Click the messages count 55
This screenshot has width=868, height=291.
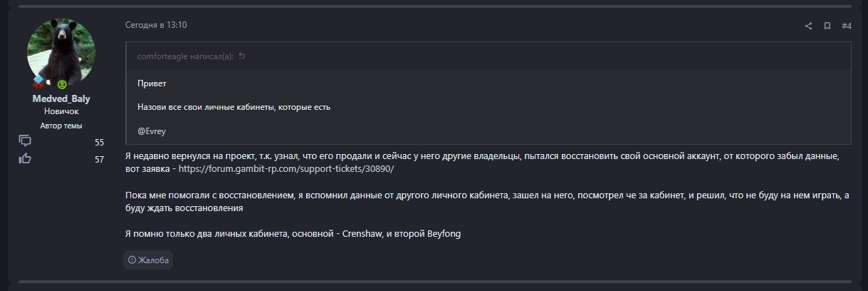pos(99,143)
